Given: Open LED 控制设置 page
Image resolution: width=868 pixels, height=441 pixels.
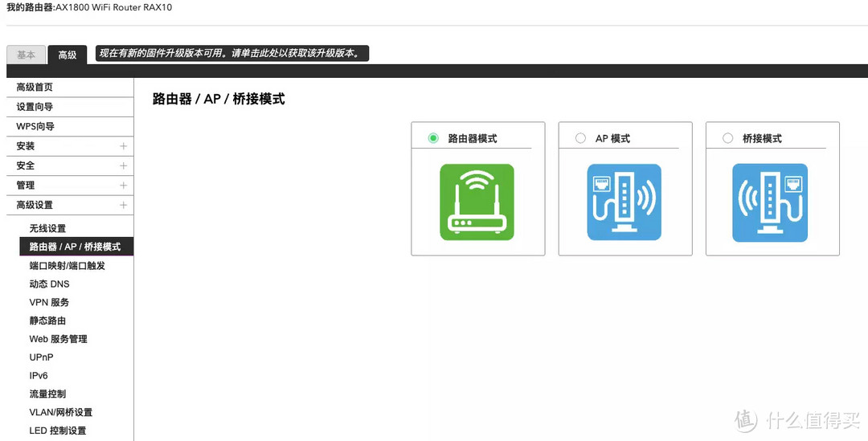Looking at the screenshot, I should click(58, 431).
